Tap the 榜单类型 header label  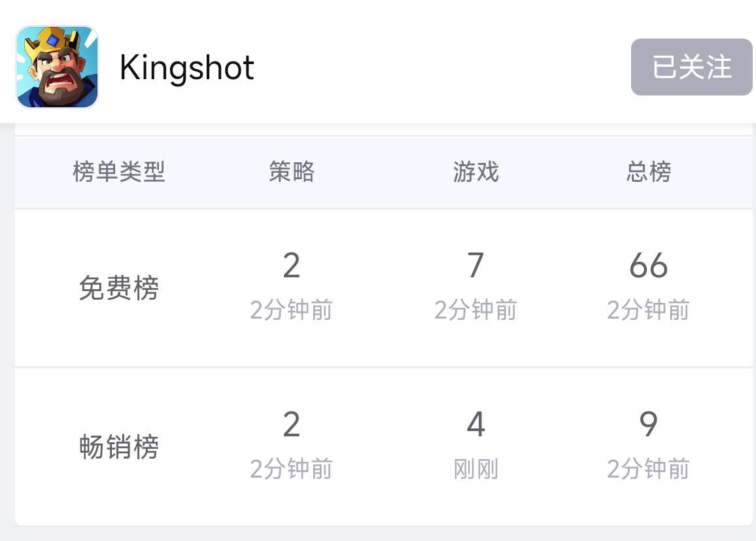[118, 171]
